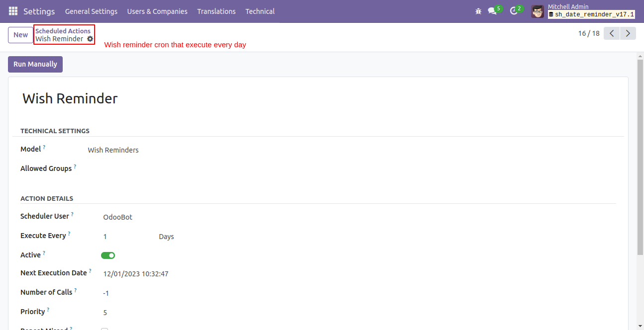The width and height of the screenshot is (644, 330).
Task: Click Mitchell Admin's avatar picture
Action: [x=537, y=11]
